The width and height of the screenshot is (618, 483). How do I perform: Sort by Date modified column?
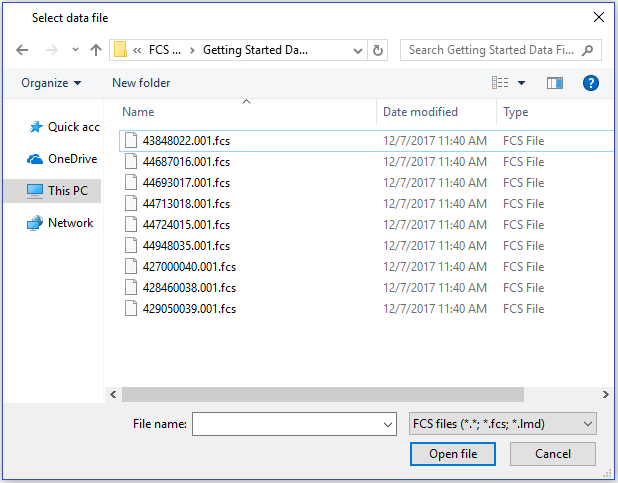point(420,112)
